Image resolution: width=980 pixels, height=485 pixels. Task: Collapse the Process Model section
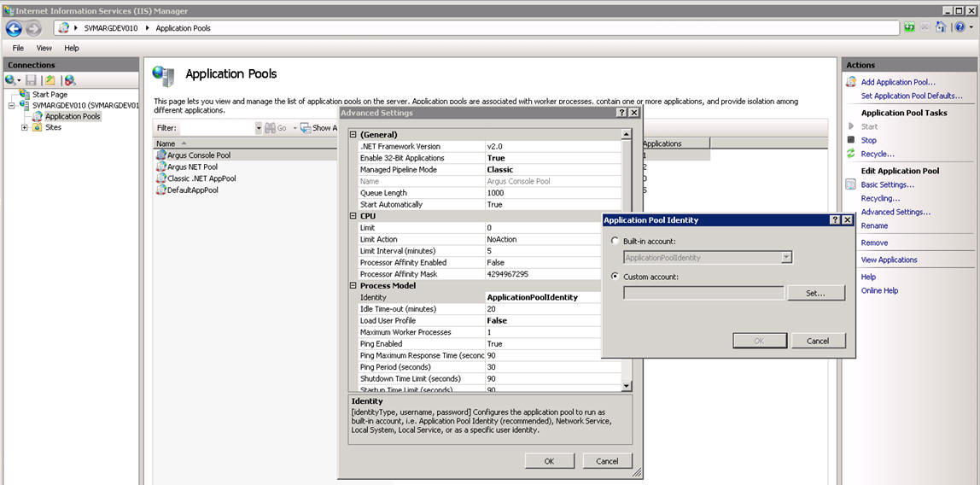tap(353, 286)
